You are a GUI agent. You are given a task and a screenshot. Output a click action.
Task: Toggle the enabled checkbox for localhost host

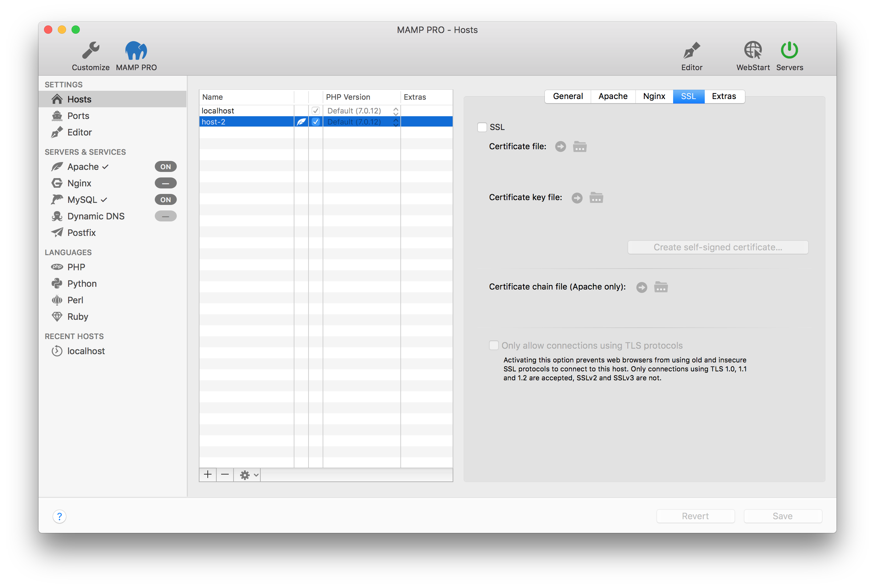[x=315, y=111]
